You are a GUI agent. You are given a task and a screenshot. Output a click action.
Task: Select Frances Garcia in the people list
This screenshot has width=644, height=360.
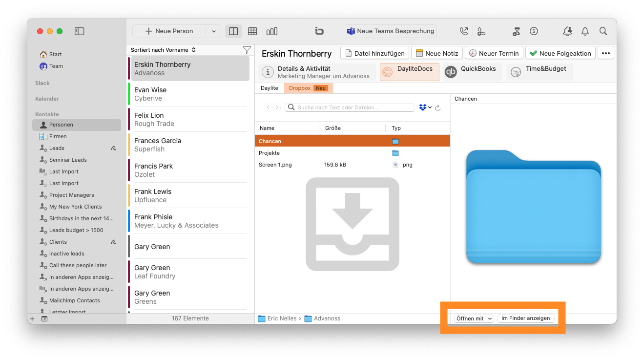[187, 145]
